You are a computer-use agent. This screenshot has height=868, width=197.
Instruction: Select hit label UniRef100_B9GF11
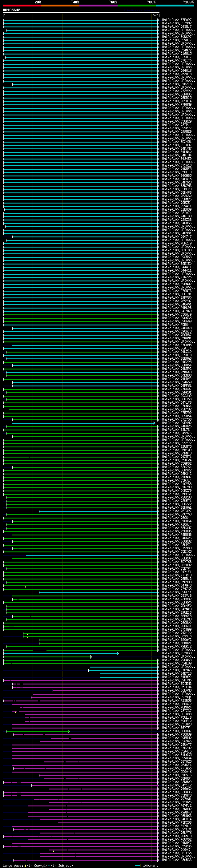[x=177, y=592]
